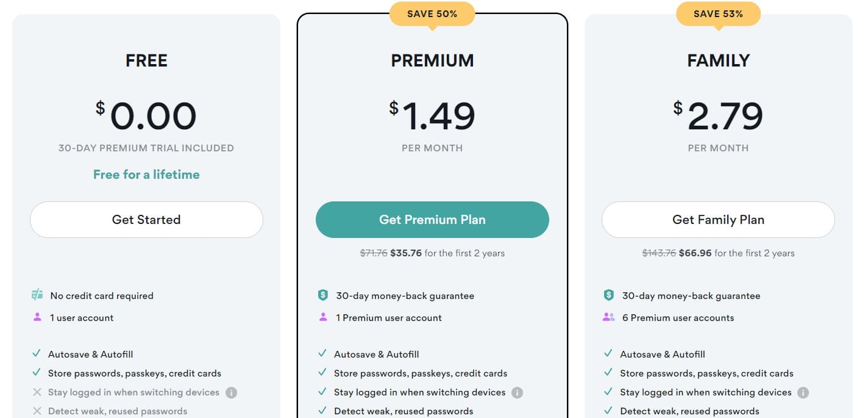Click the Get Premium Plan button
Screen dimensions: 868x418
click(432, 220)
